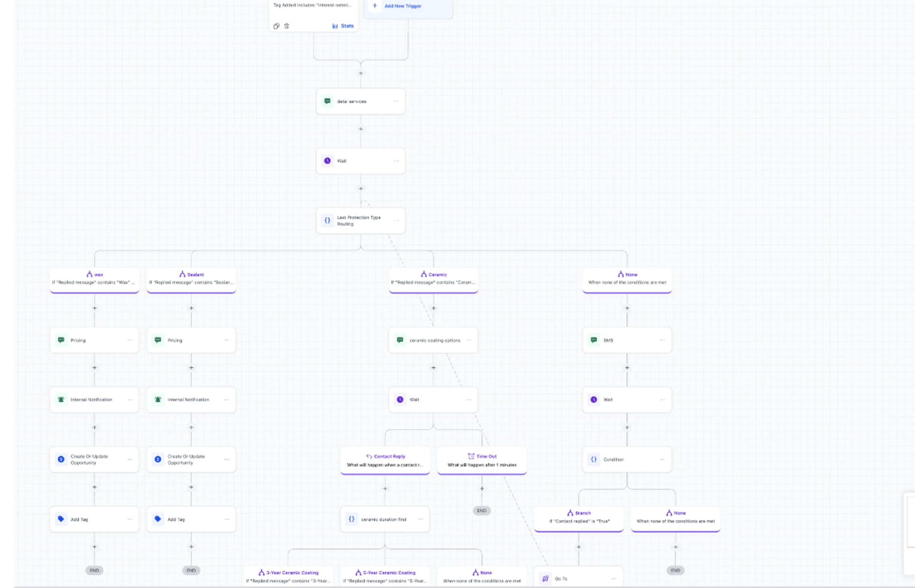Open options menu of SMS node

coord(662,340)
